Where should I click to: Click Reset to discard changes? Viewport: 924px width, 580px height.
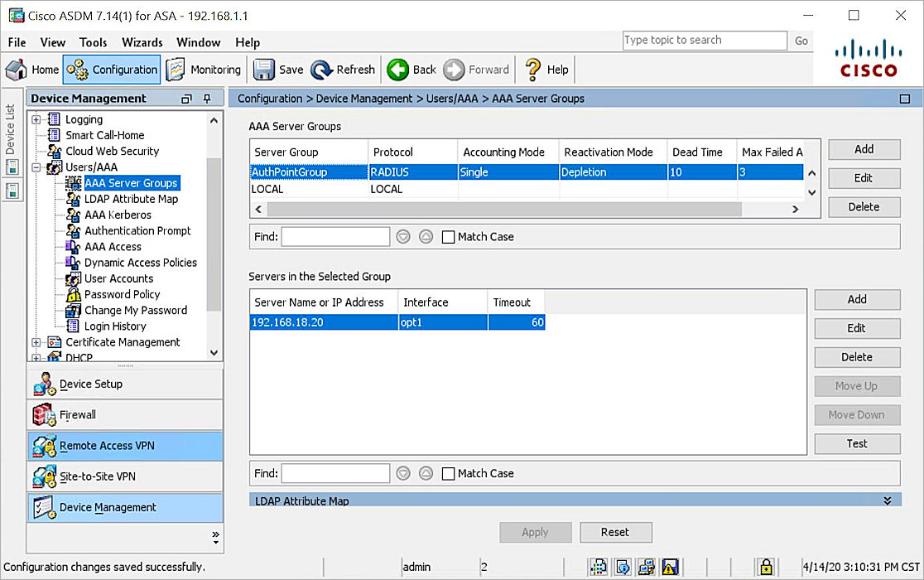pyautogui.click(x=616, y=532)
